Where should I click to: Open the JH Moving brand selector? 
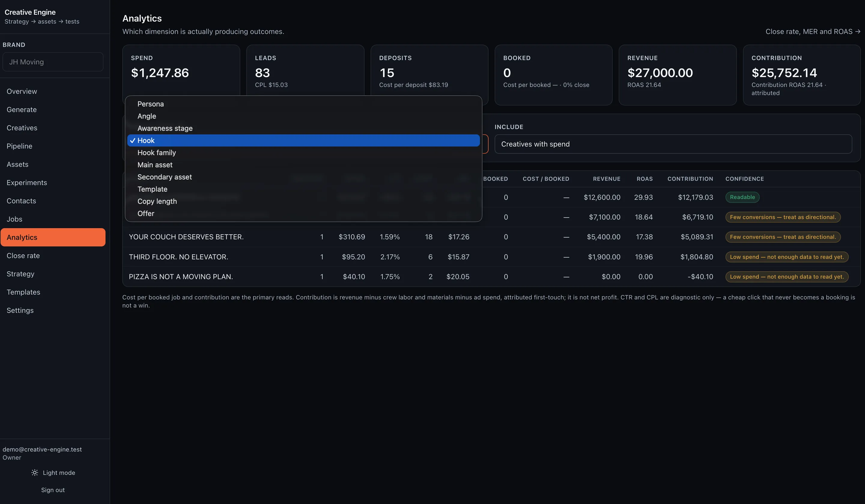(53, 62)
